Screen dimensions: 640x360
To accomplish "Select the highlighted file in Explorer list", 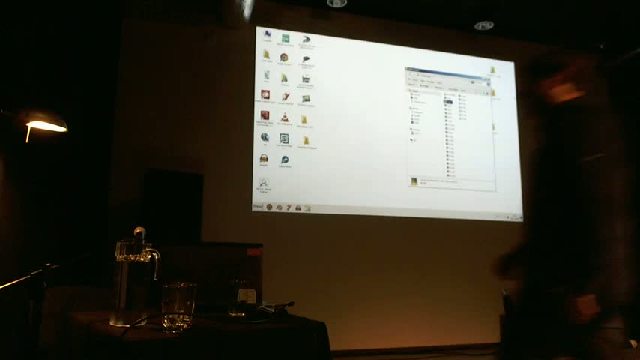I will pyautogui.click(x=449, y=102).
